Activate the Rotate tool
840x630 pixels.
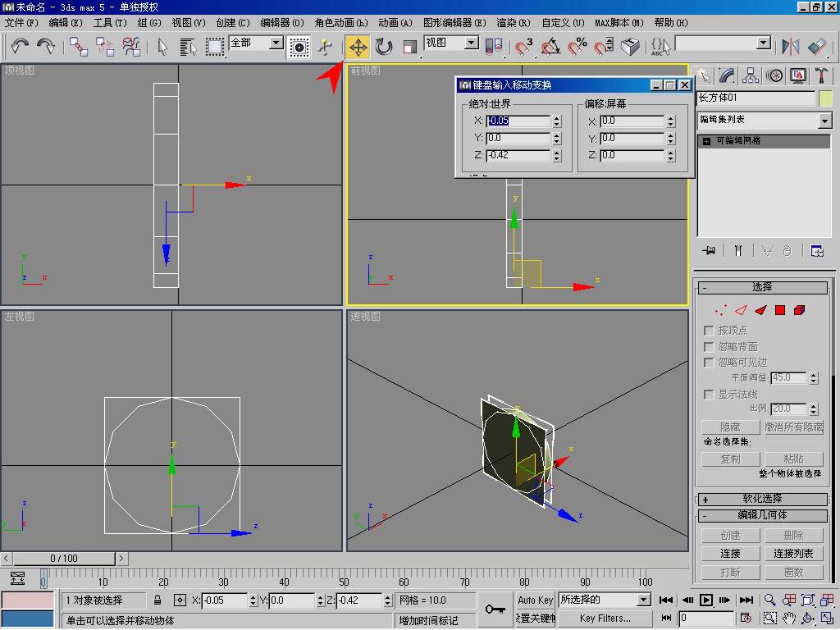coord(384,47)
